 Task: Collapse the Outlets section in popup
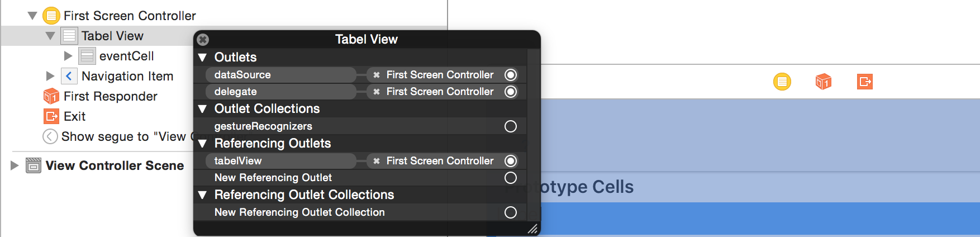tap(203, 57)
